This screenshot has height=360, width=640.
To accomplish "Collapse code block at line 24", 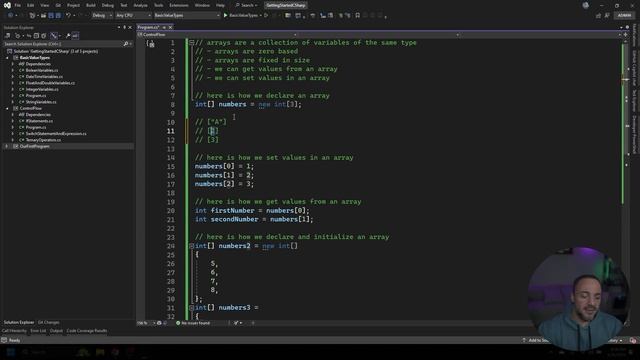I will (191, 246).
